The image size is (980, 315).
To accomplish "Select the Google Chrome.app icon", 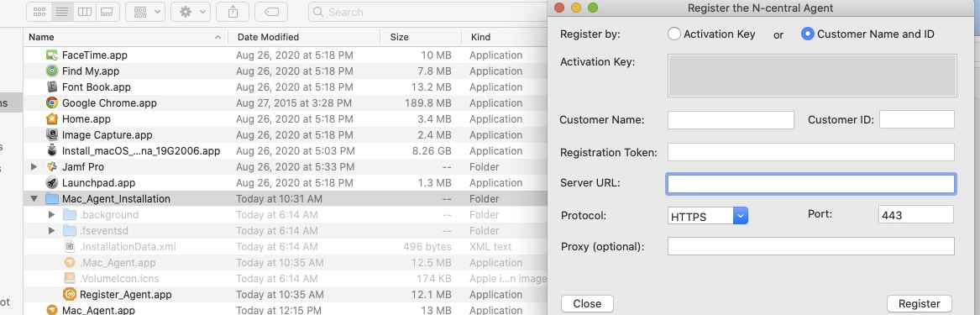I will (53, 103).
